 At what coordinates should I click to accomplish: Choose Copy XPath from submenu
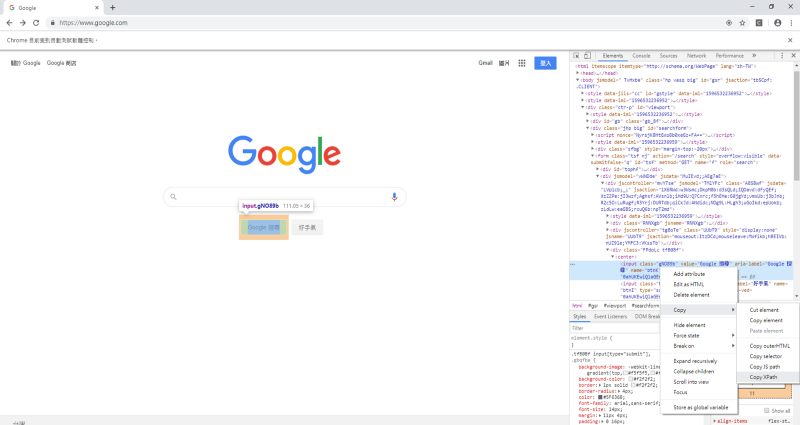point(767,377)
